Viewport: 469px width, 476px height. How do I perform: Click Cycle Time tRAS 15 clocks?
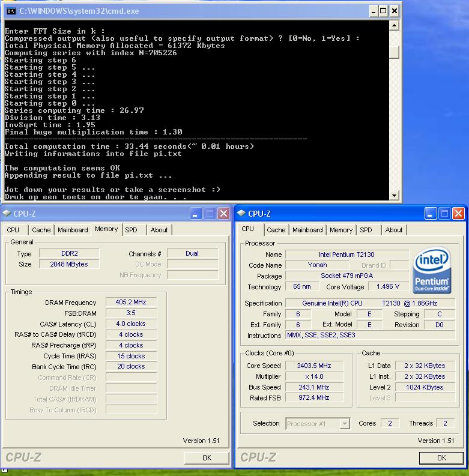(x=131, y=356)
